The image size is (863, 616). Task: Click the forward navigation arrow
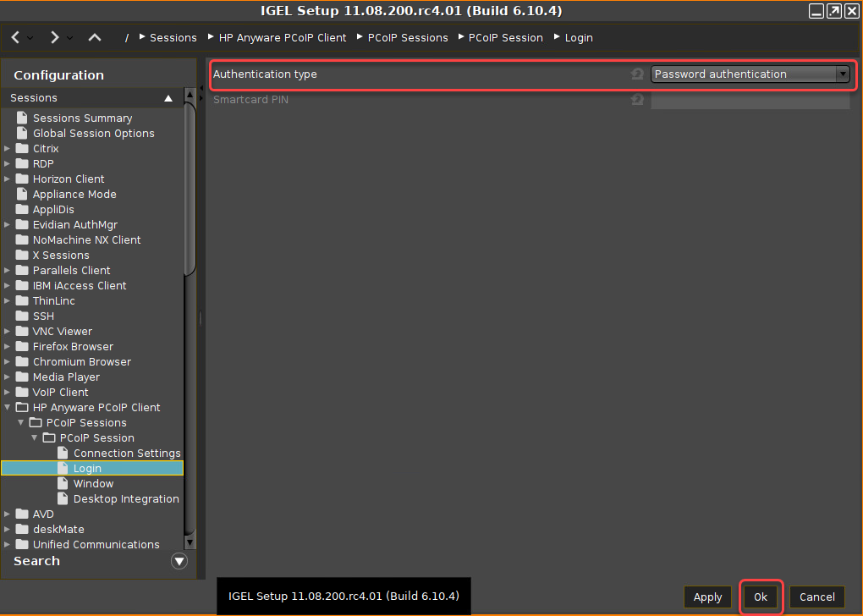(55, 38)
